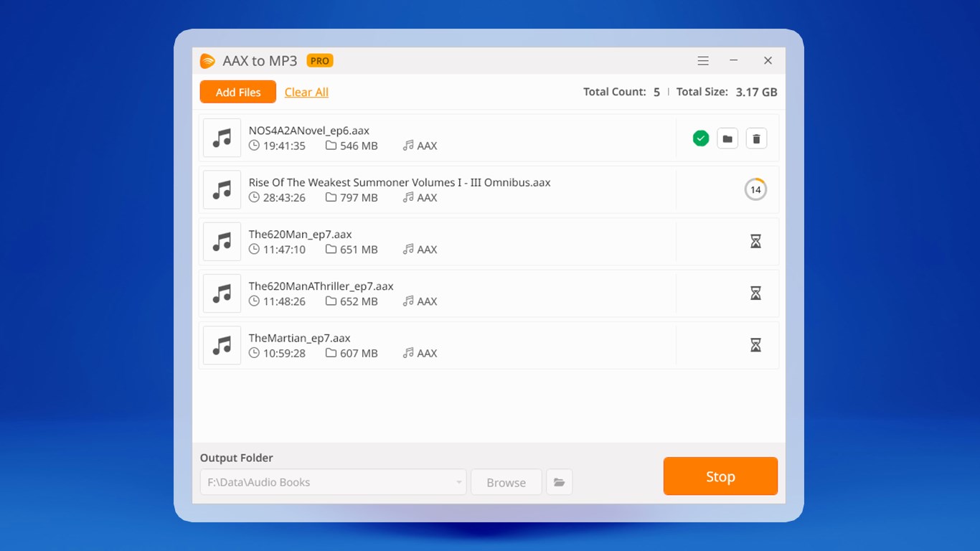Delete NOS4A2ANovel_ep6.aax from the list

tap(756, 138)
